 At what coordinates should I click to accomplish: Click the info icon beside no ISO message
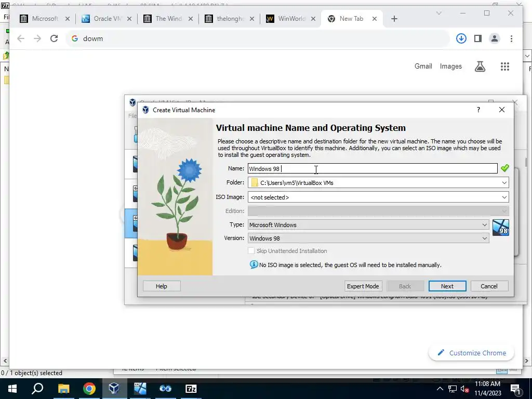coord(254,264)
